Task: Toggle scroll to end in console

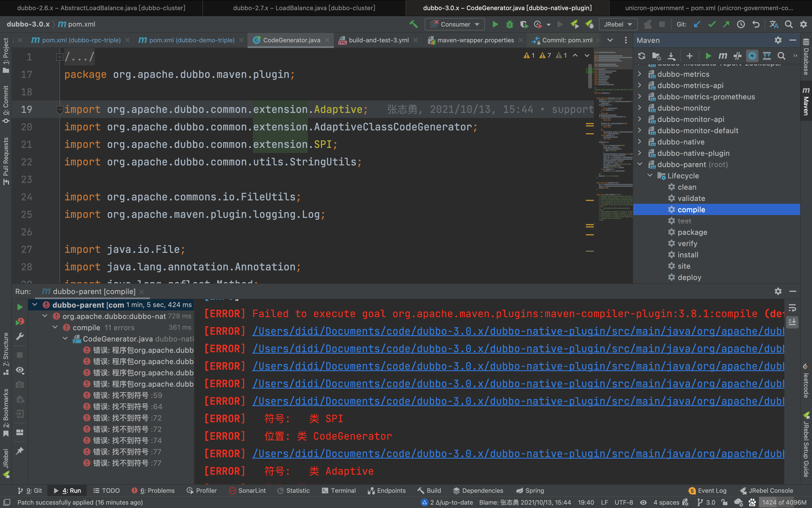Action: coord(792,322)
